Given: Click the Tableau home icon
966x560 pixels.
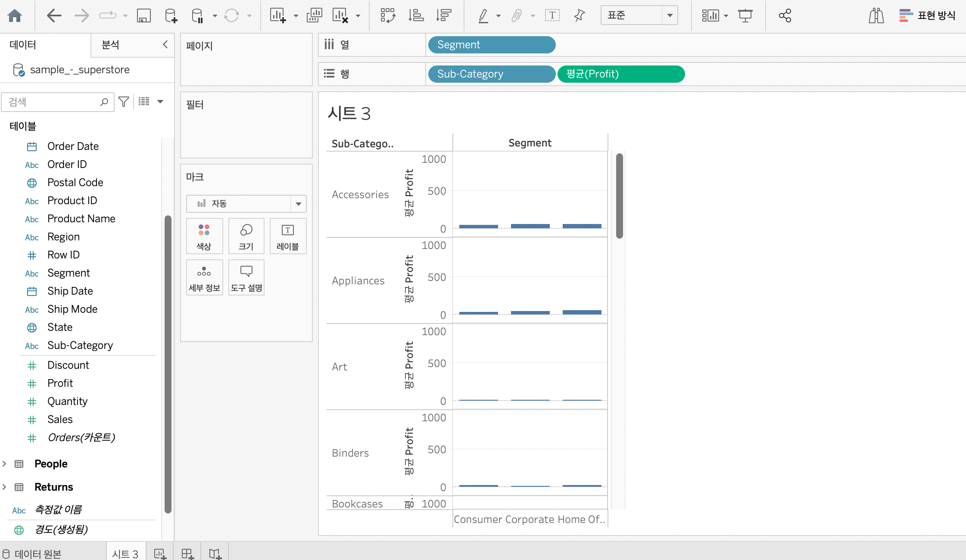Looking at the screenshot, I should (x=15, y=16).
